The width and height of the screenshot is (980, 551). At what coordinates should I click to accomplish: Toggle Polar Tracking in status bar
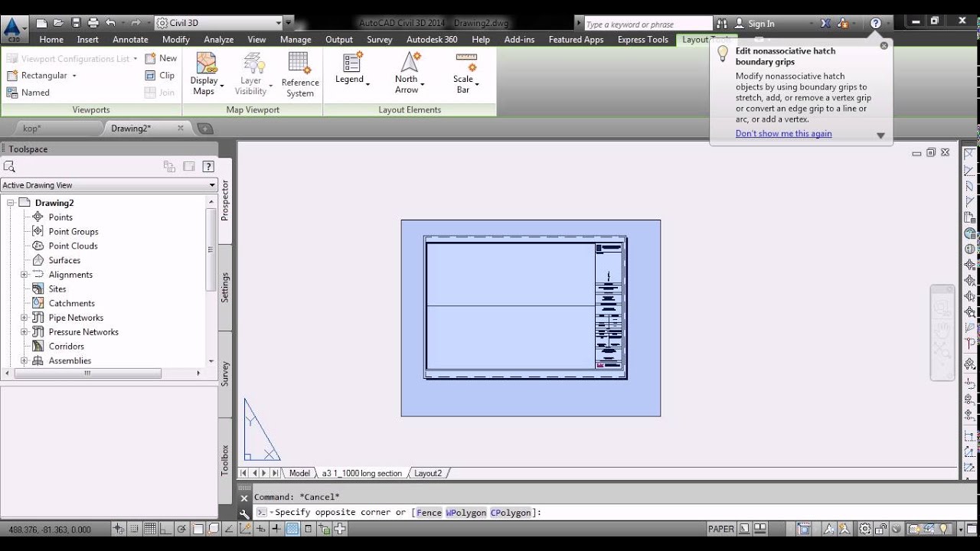[x=182, y=529]
